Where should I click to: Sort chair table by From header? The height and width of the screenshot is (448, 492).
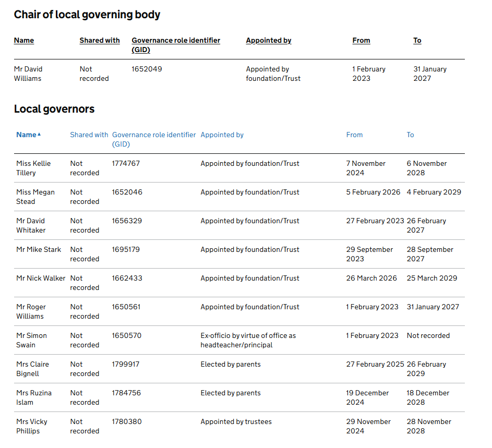[x=361, y=41]
